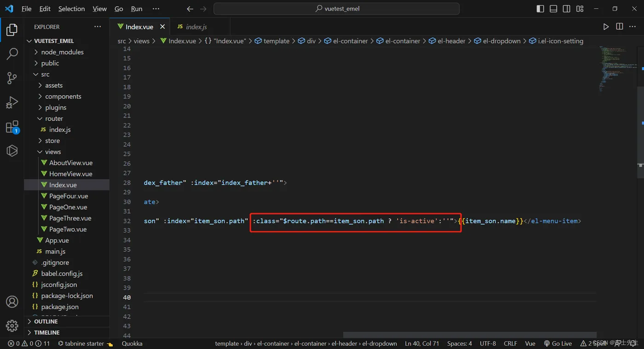
Task: Click Go Live in status bar
Action: pyautogui.click(x=558, y=343)
